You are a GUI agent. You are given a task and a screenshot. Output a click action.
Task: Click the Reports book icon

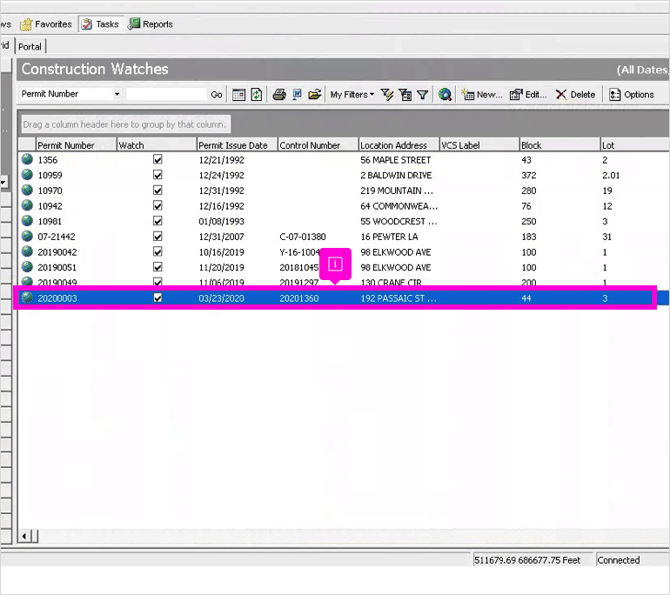(x=134, y=24)
